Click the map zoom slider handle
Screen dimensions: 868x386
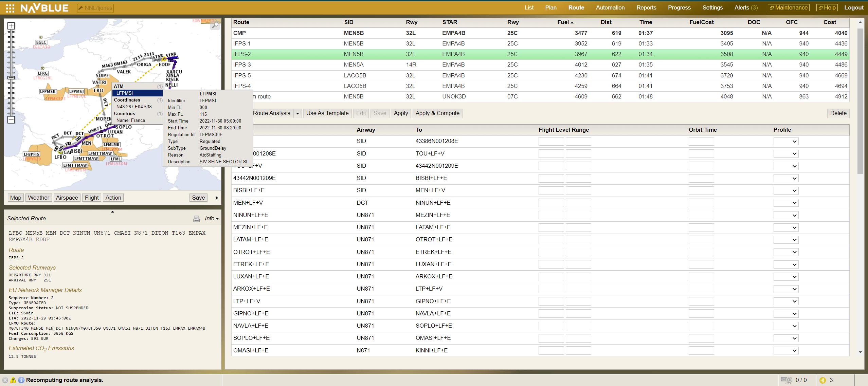(11, 78)
